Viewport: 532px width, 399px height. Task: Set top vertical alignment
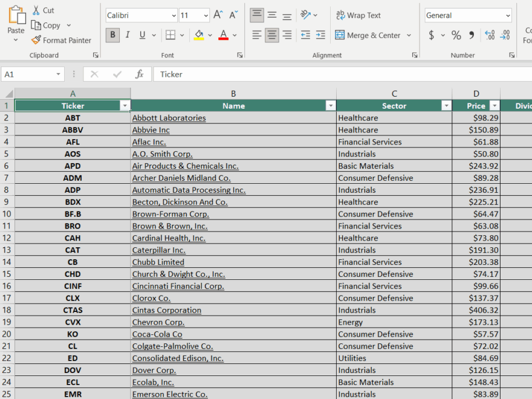(257, 15)
